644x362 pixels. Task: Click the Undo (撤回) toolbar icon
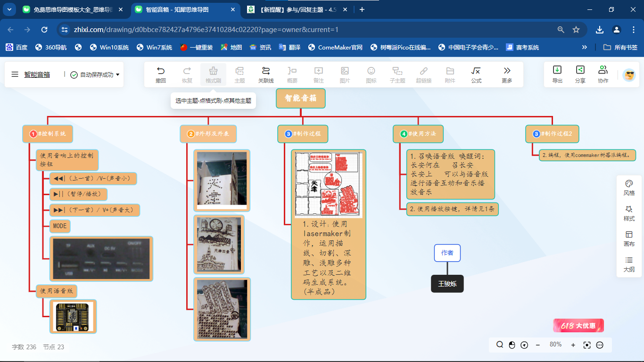[161, 74]
